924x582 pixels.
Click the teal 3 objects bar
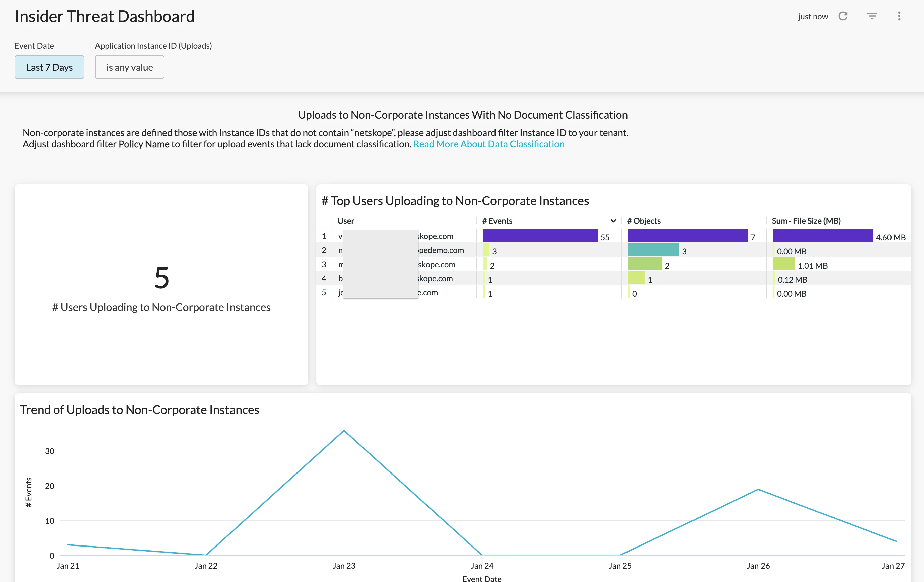coord(653,250)
